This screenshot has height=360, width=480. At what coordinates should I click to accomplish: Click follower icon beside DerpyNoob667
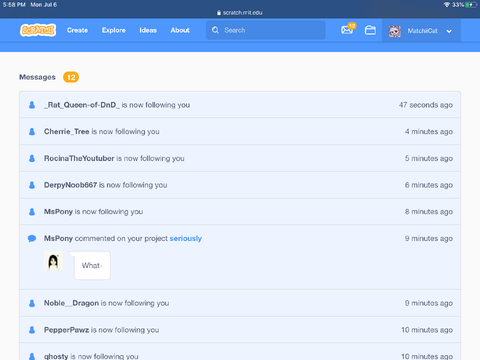coord(32,185)
